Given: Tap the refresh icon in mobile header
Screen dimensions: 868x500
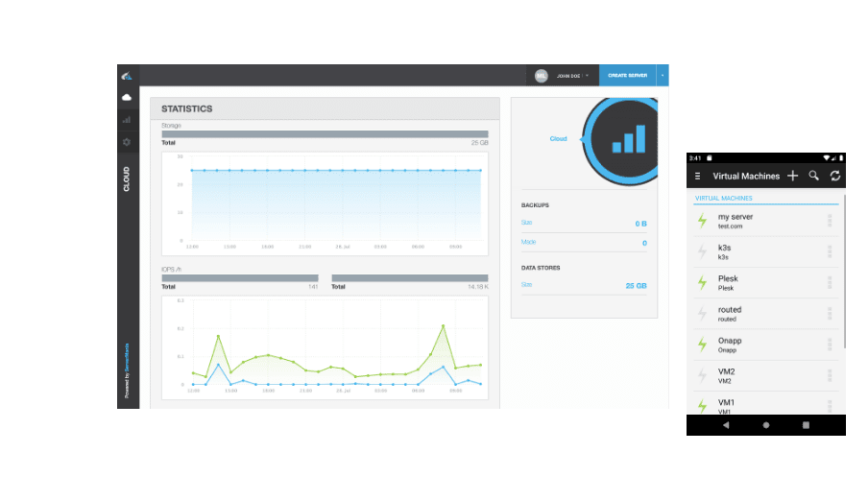Looking at the screenshot, I should pyautogui.click(x=835, y=176).
